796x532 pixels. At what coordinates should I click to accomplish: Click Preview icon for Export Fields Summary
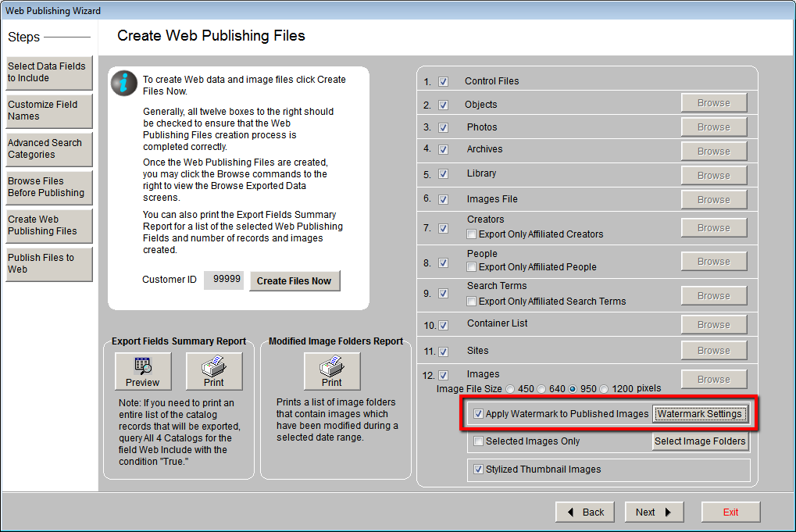coord(142,371)
